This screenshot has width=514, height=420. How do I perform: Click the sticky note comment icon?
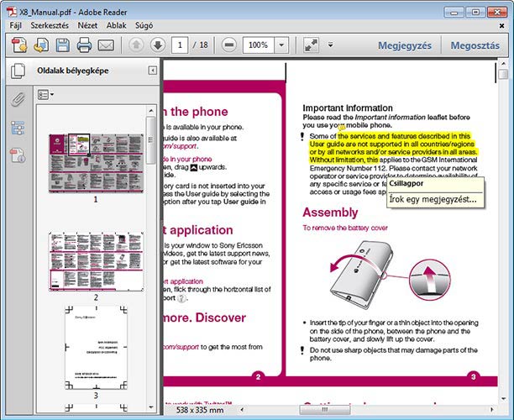[342, 128]
